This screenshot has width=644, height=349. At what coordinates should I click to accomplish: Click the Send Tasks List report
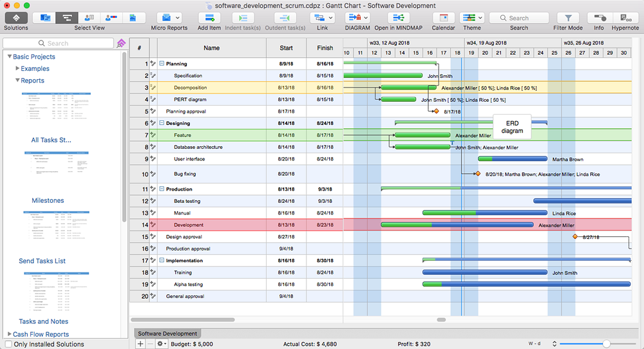pyautogui.click(x=43, y=261)
